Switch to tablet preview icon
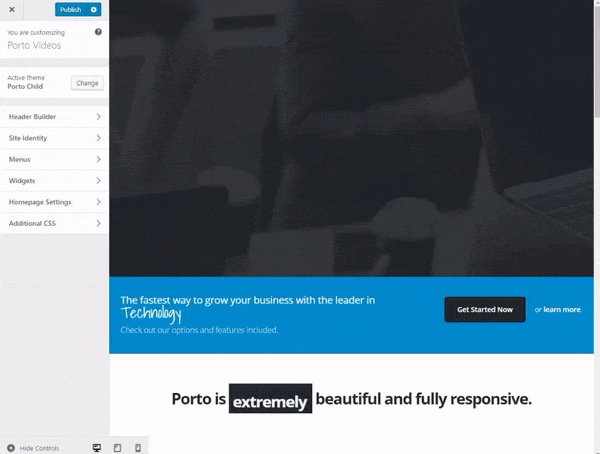The height and width of the screenshot is (454, 600). 117,447
